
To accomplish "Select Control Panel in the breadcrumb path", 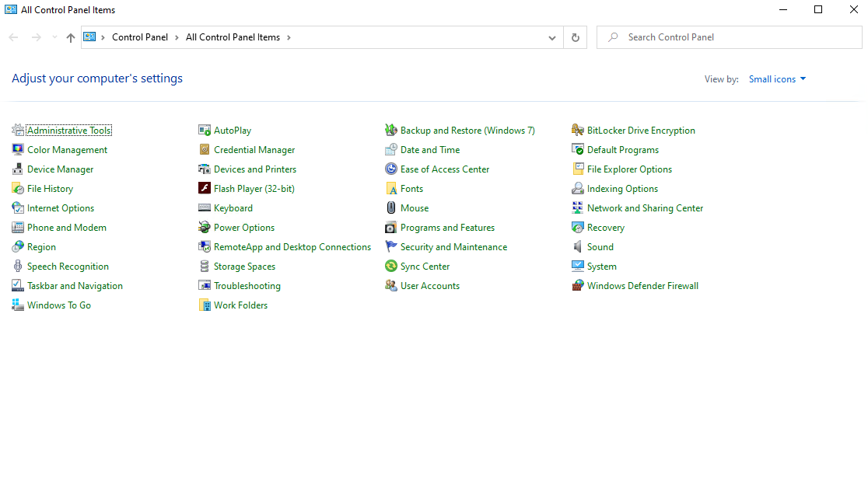I will click(140, 37).
